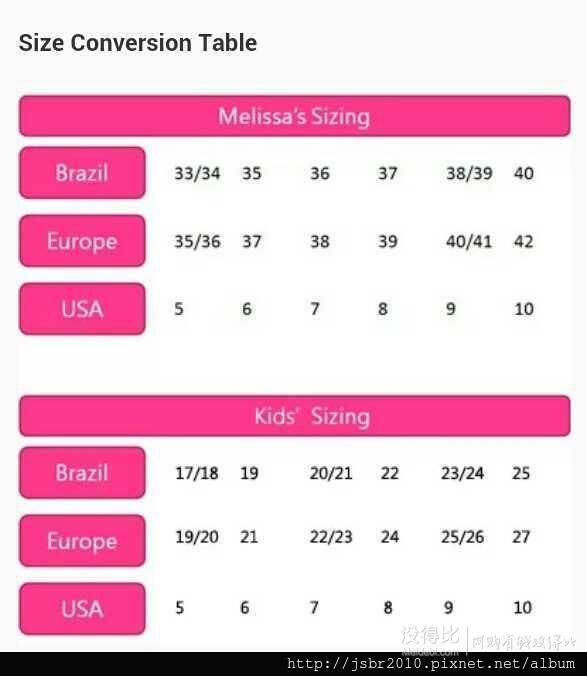This screenshot has width=587, height=676.
Task: Select the USA label under Melissa's Sizing
Action: click(82, 309)
